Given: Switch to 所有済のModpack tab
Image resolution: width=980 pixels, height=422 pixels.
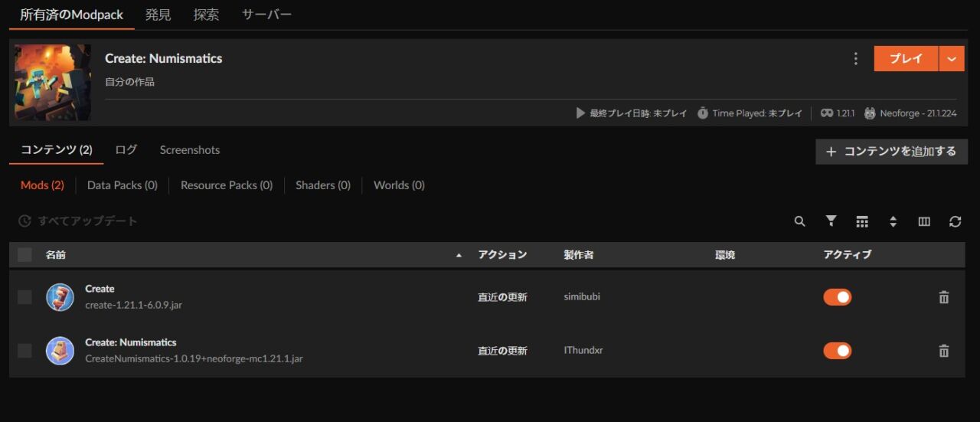Looking at the screenshot, I should point(72,15).
